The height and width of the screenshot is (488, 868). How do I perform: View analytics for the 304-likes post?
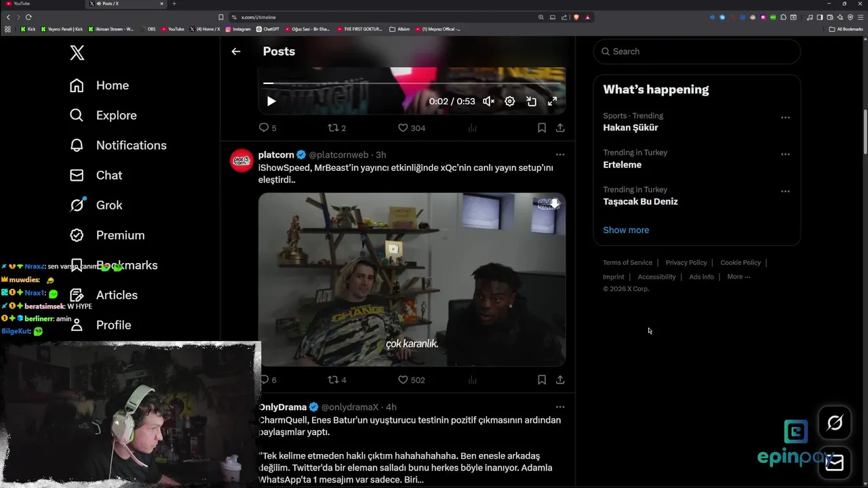click(x=473, y=127)
